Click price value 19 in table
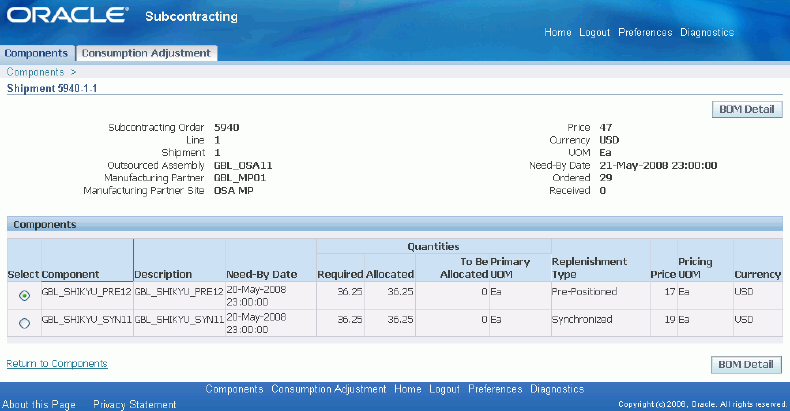This screenshot has width=790, height=411. (670, 319)
